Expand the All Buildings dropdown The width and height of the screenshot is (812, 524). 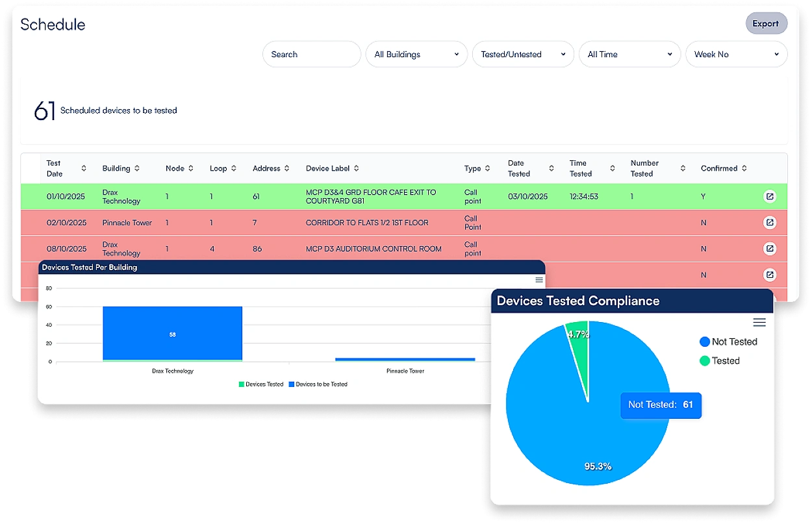416,55
